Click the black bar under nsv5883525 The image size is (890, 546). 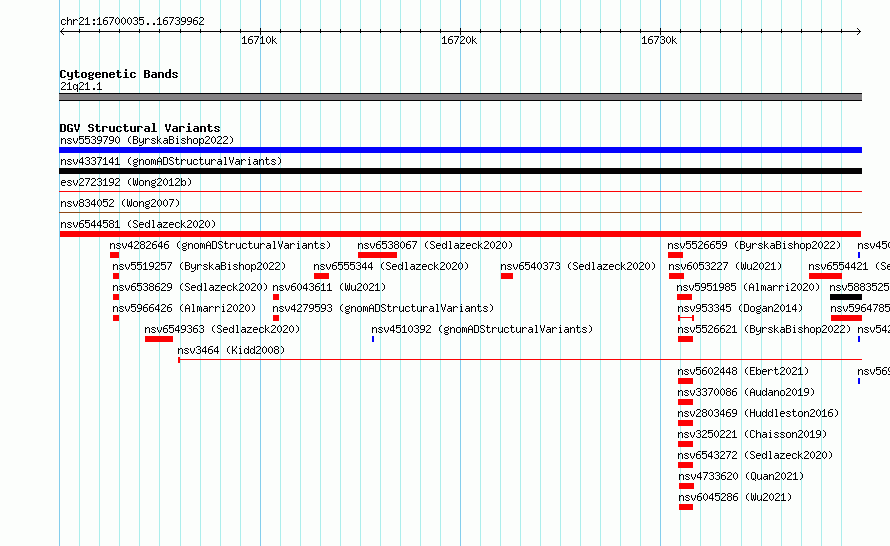pyautogui.click(x=846, y=297)
